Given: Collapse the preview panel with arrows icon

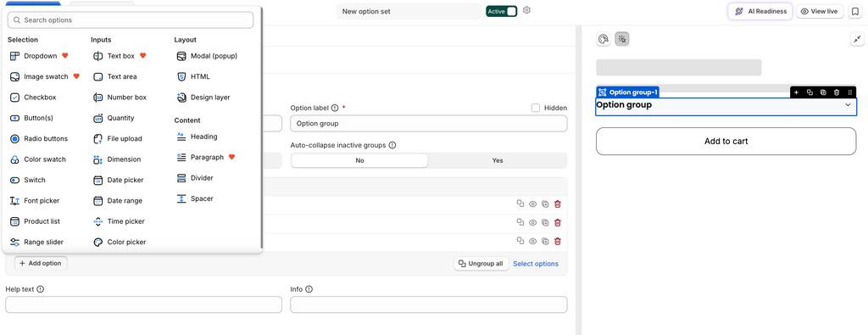Looking at the screenshot, I should 857,39.
